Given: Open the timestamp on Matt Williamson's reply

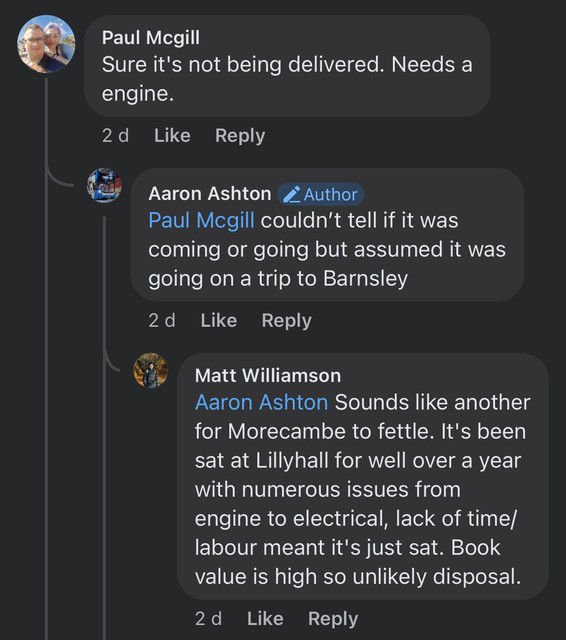Looking at the screenshot, I should [209, 618].
